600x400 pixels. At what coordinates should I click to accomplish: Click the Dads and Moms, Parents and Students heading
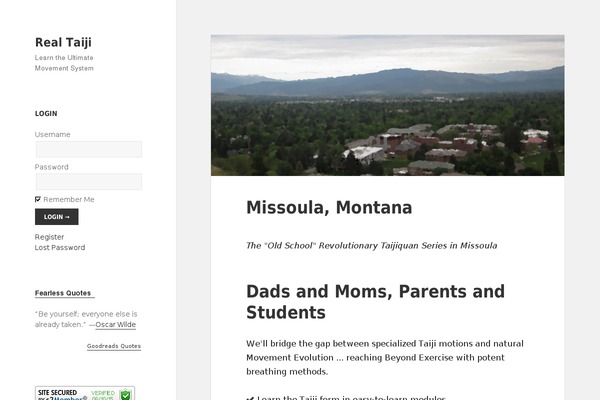click(375, 302)
